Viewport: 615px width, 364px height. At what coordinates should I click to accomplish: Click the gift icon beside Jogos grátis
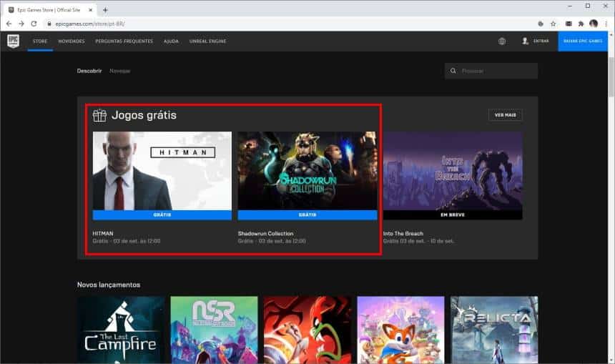click(99, 115)
